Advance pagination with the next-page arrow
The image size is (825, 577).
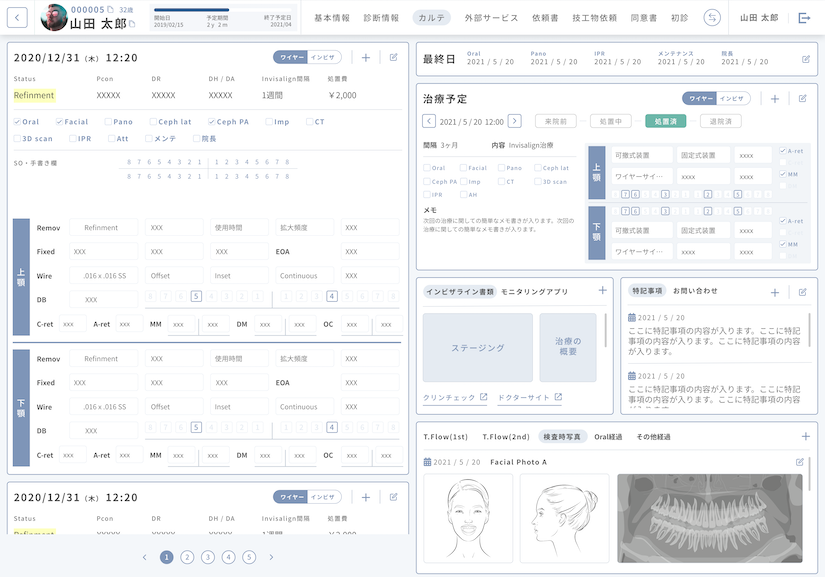click(271, 557)
